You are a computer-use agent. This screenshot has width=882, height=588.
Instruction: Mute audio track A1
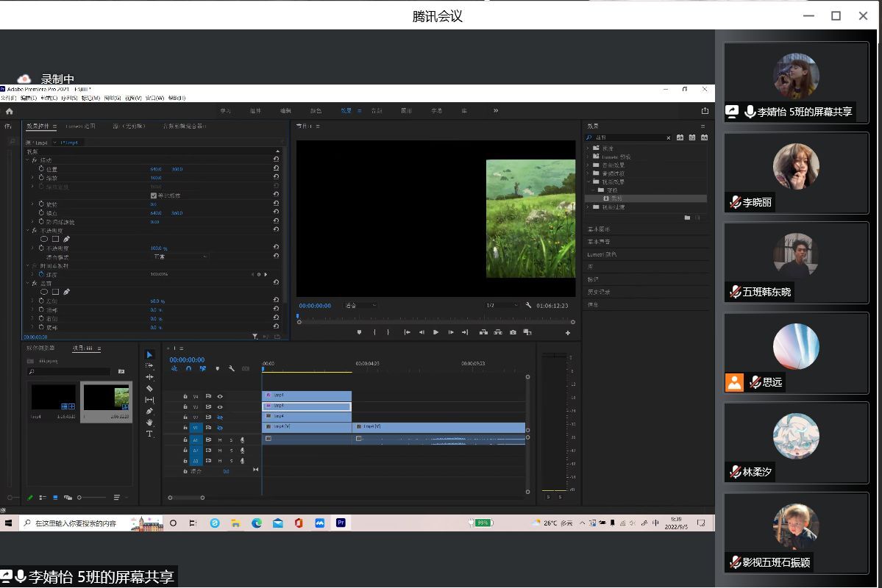click(219, 440)
